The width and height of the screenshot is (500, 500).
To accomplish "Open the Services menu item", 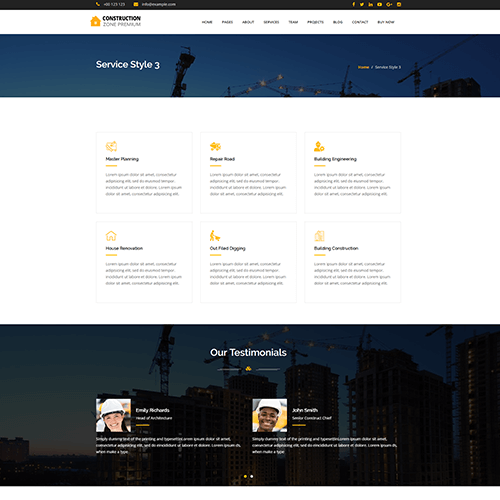I will [x=271, y=22].
